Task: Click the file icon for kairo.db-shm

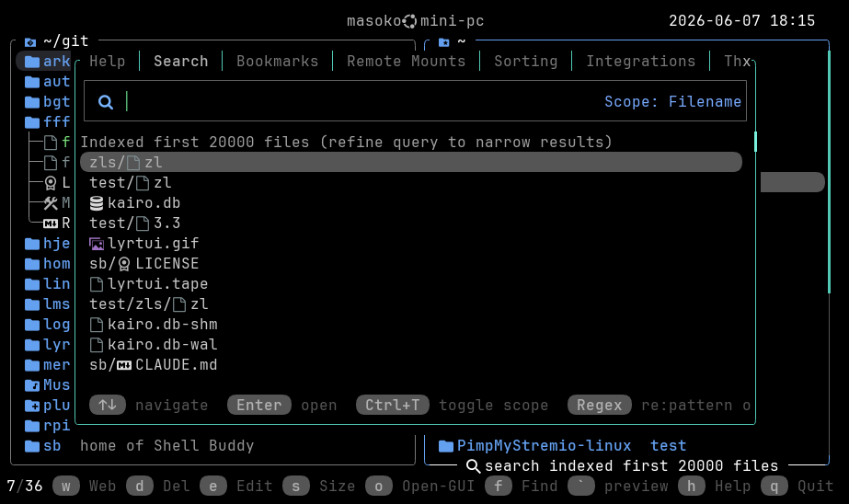Action: point(97,325)
